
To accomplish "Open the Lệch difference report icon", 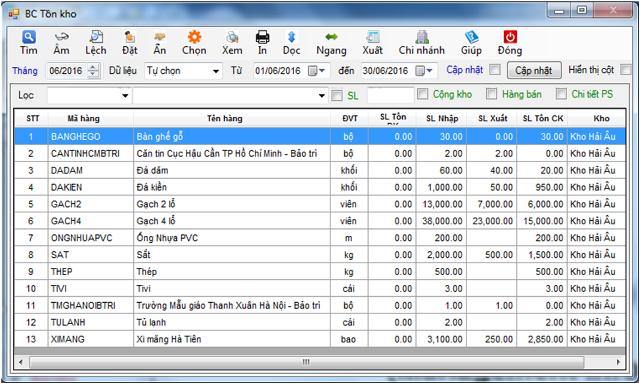I will pyautogui.click(x=96, y=38).
